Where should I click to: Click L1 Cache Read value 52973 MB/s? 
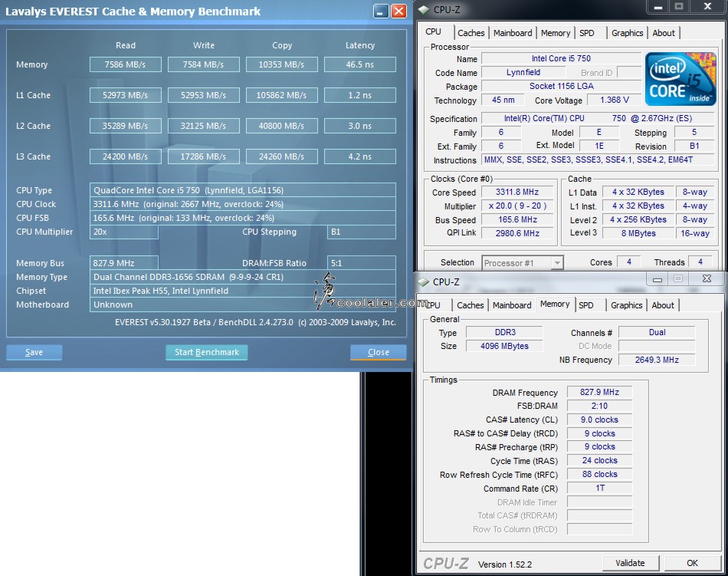[x=126, y=95]
